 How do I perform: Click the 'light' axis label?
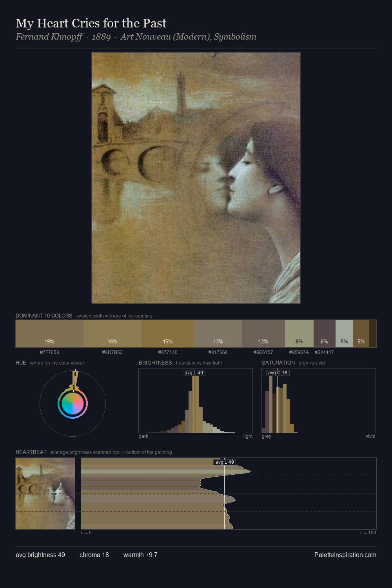click(248, 436)
